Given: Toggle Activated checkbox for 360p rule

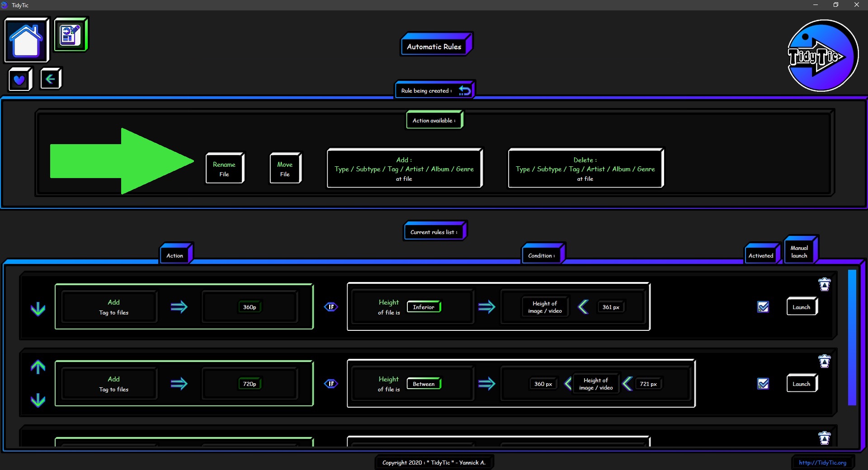Looking at the screenshot, I should pos(763,307).
